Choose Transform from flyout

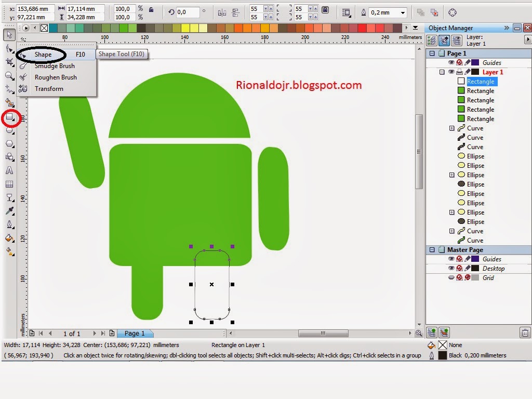tap(56, 89)
